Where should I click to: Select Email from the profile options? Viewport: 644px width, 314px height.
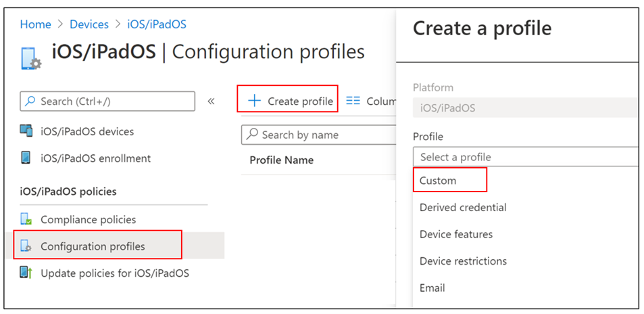(x=432, y=288)
